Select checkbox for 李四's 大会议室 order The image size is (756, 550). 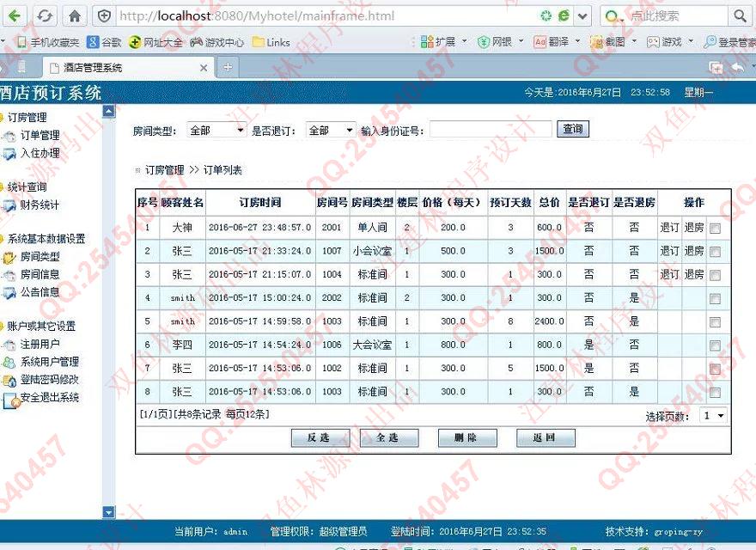(715, 345)
